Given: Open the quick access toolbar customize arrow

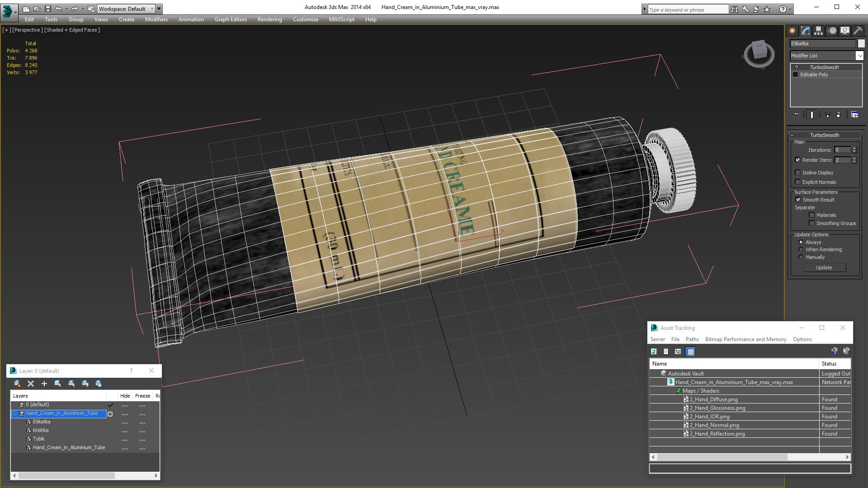Looking at the screenshot, I should coord(159,9).
